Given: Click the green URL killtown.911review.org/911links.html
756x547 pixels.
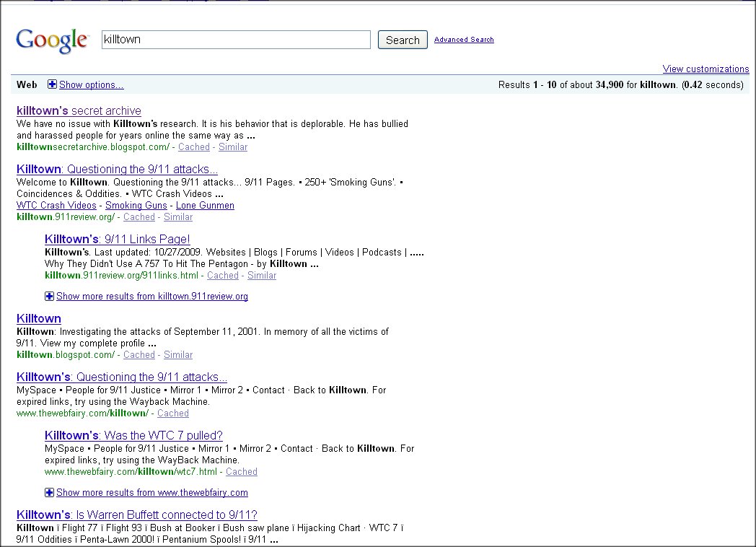Looking at the screenshot, I should [121, 276].
